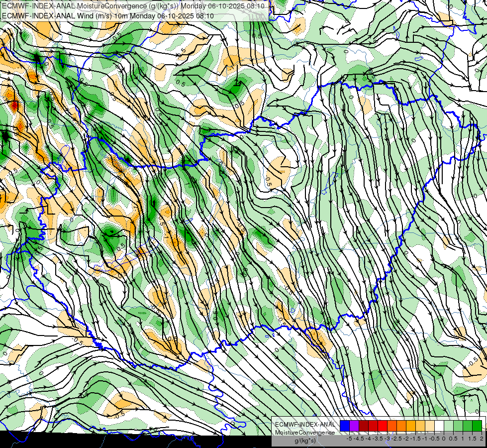Click the '-2' tick label on the colorbar

pos(406,439)
